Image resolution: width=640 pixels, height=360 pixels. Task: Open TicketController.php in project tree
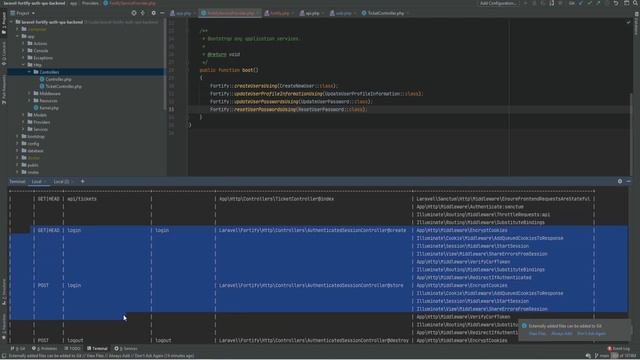tap(63, 87)
